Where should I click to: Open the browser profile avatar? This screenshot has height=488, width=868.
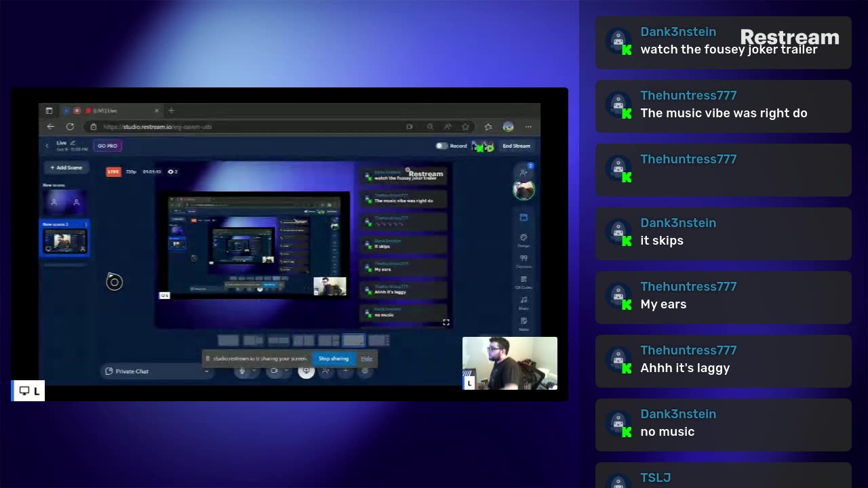click(509, 127)
